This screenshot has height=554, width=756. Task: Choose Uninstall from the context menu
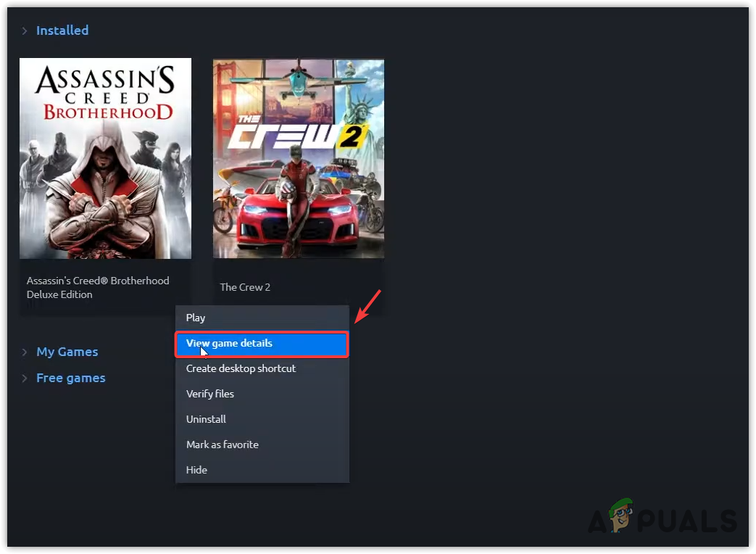(262, 419)
